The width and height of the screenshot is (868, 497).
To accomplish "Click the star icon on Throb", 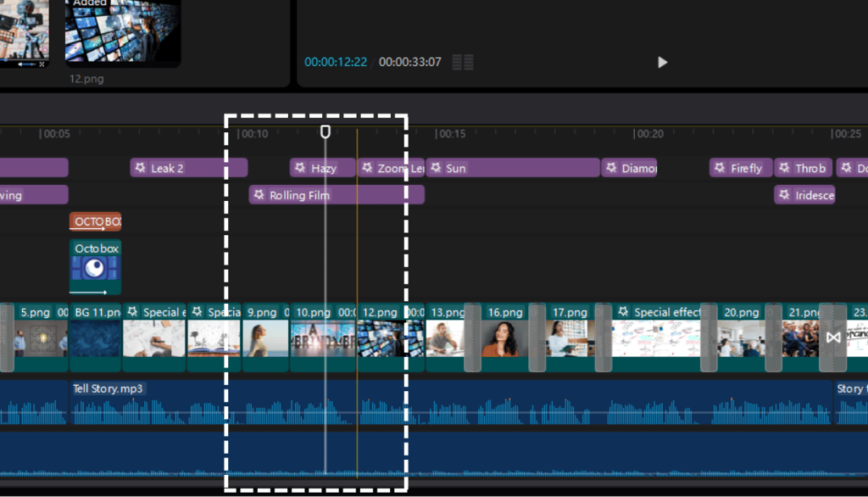I will 784,167.
